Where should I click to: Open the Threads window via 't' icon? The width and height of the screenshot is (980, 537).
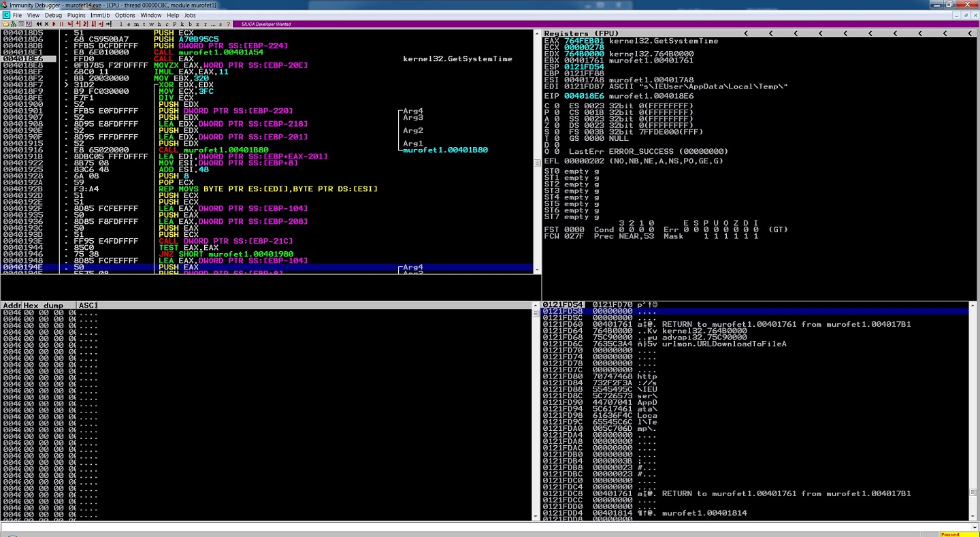(144, 24)
